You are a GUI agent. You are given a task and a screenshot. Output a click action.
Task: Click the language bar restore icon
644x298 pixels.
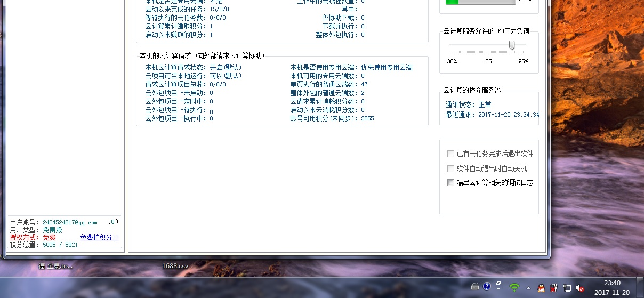(498, 283)
